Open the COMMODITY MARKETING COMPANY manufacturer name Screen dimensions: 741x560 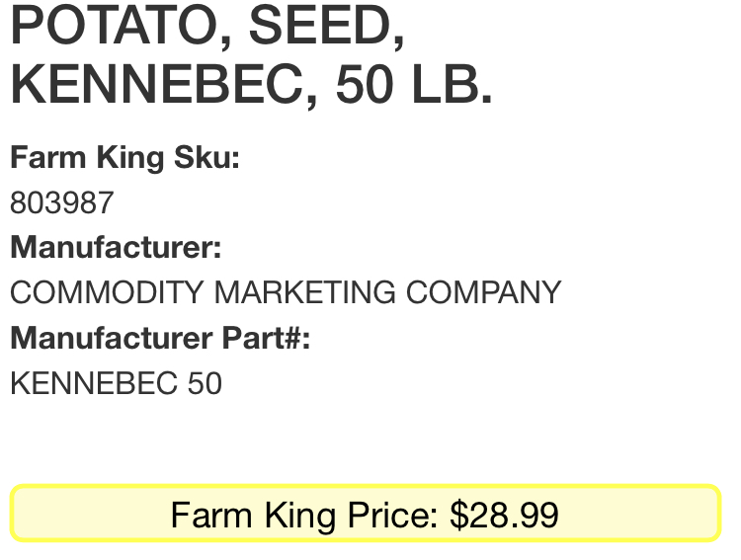coord(286,292)
